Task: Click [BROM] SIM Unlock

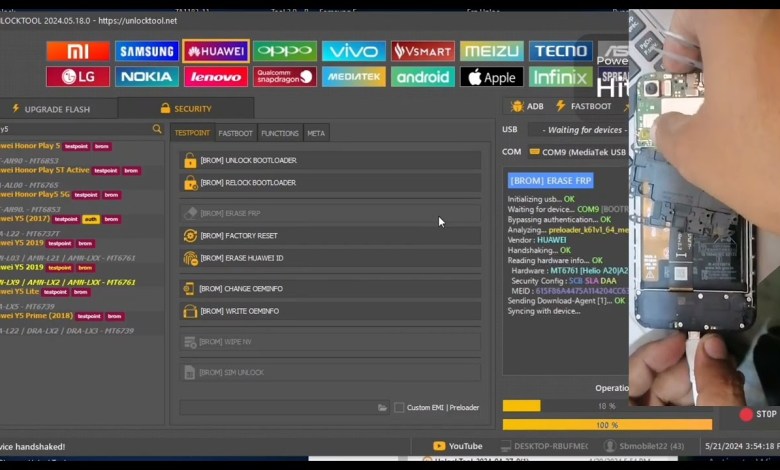Action: pyautogui.click(x=330, y=372)
